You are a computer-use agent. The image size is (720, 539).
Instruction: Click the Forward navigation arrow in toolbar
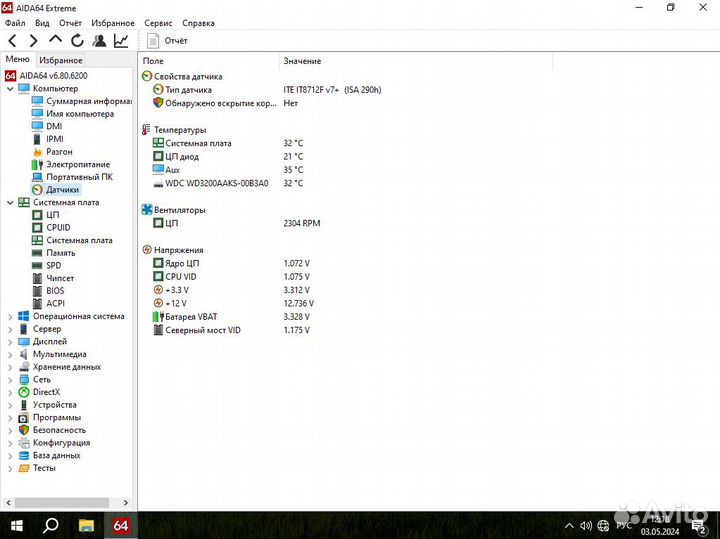coord(33,41)
